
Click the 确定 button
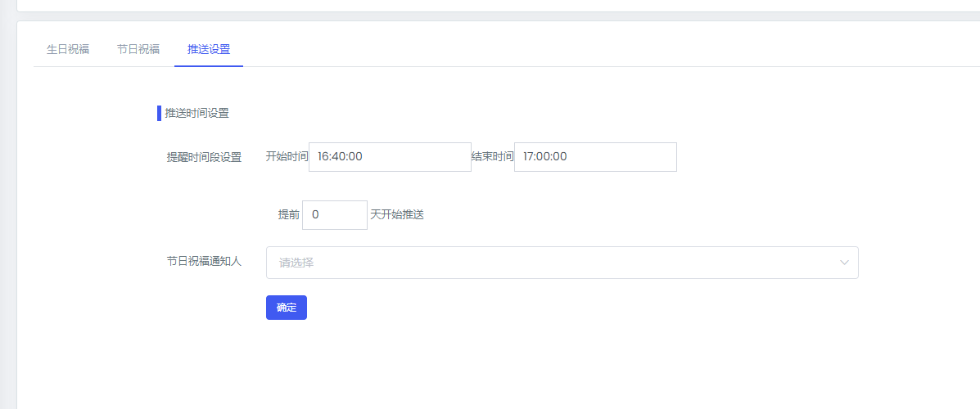click(287, 308)
